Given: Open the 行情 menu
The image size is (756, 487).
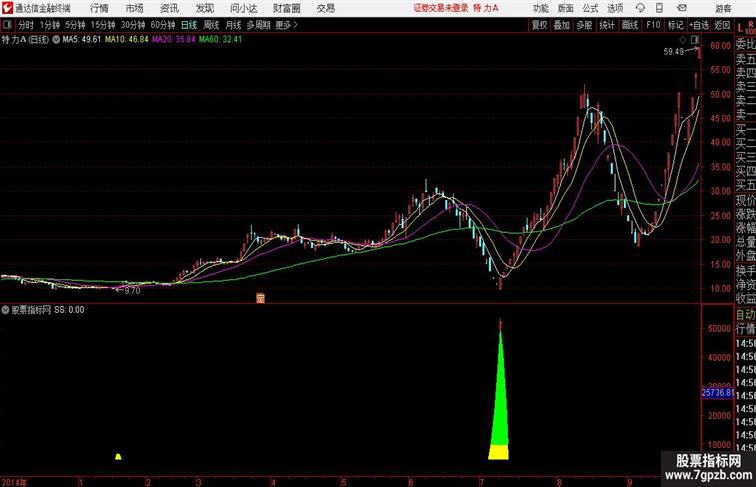Looking at the screenshot, I should (x=99, y=8).
